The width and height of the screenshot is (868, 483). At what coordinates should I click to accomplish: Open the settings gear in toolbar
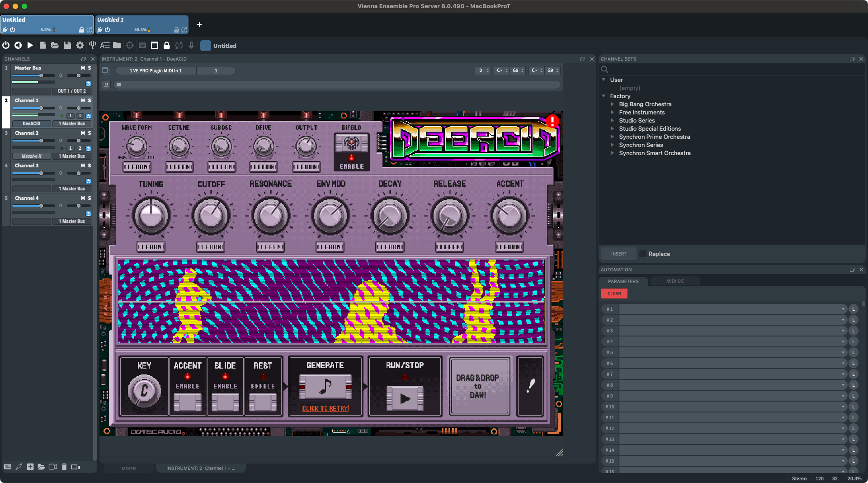pos(80,45)
